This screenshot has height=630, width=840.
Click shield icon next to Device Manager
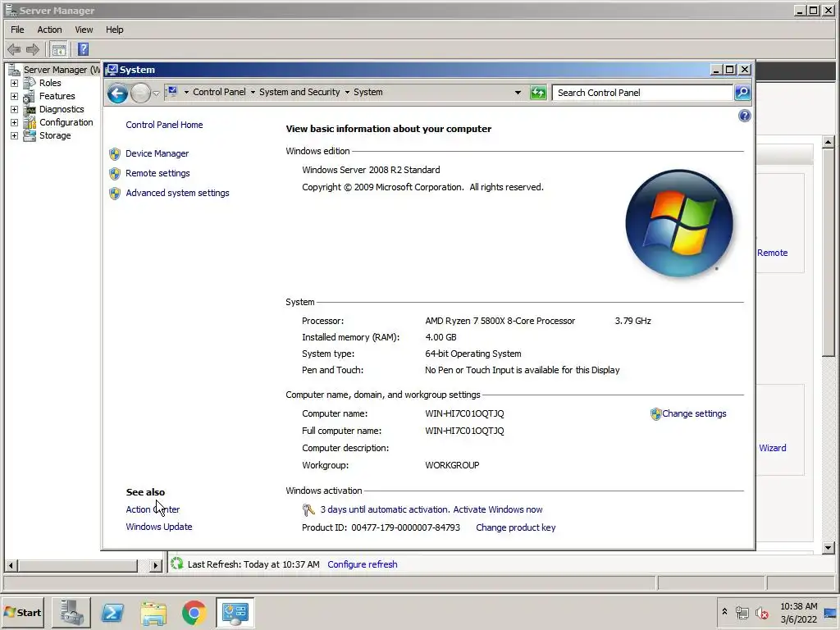tap(115, 153)
